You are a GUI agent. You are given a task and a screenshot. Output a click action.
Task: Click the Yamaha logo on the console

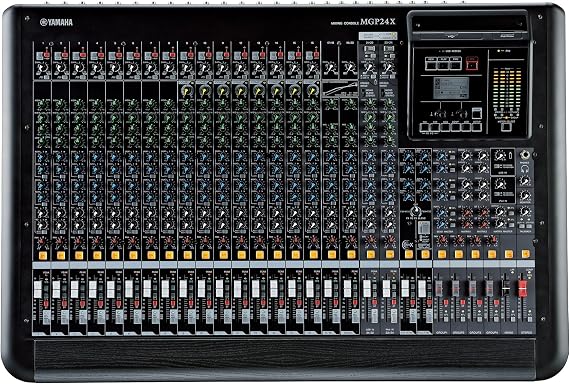(56, 22)
